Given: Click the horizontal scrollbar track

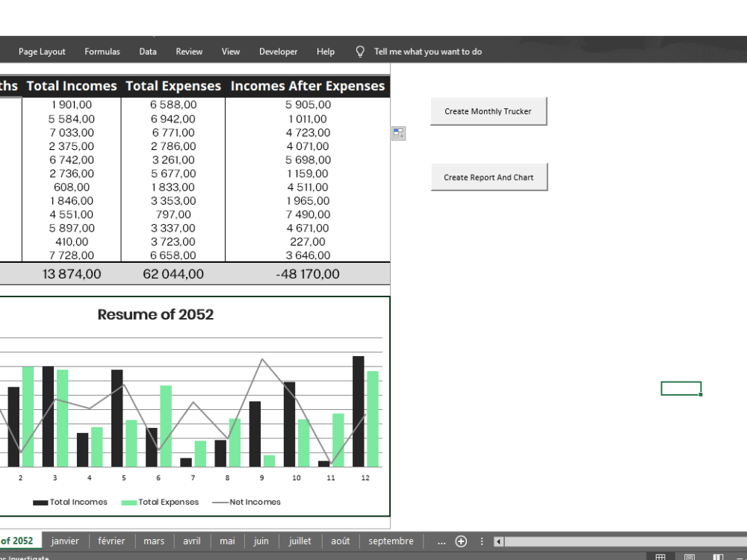Looking at the screenshot, I should point(625,541).
